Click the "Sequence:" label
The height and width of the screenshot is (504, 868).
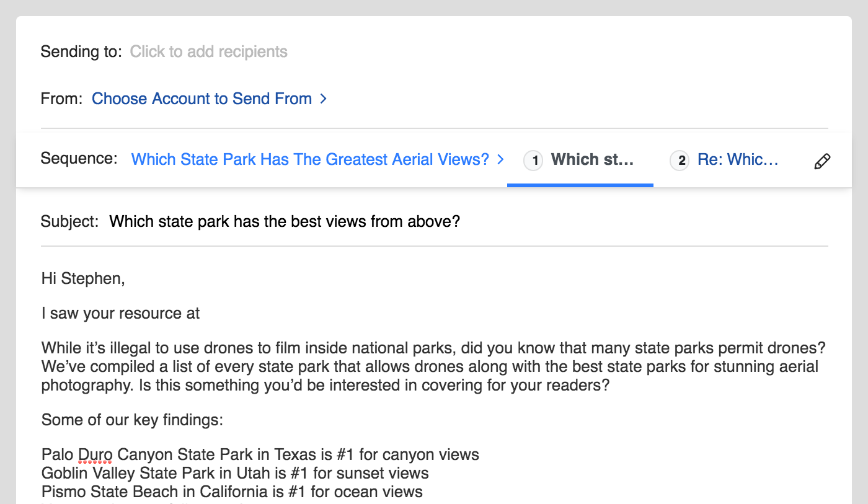click(79, 159)
